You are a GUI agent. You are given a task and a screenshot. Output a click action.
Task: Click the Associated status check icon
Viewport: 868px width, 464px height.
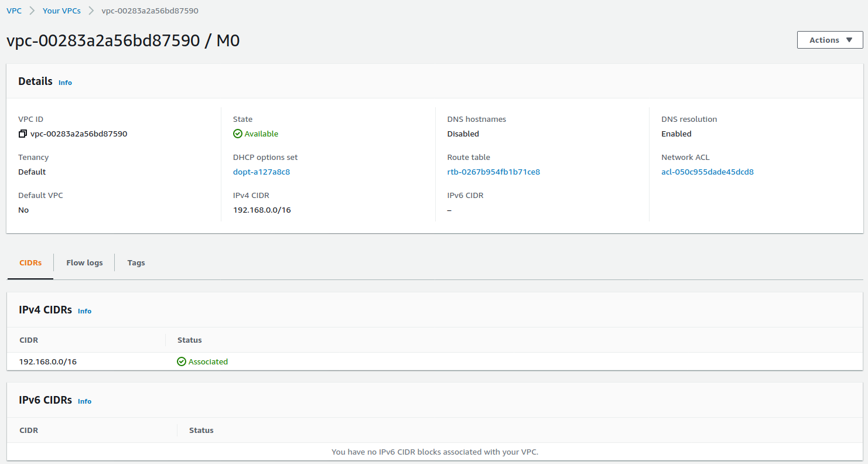[x=182, y=361]
